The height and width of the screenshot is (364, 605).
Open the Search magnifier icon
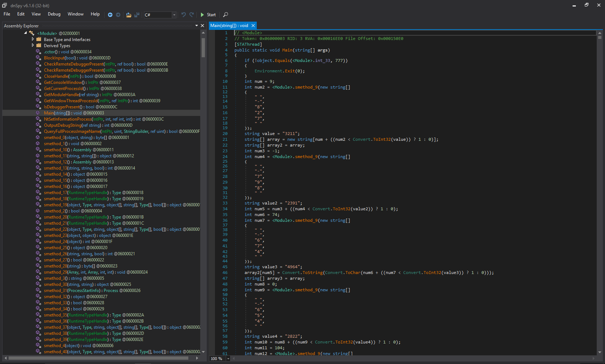(x=225, y=15)
